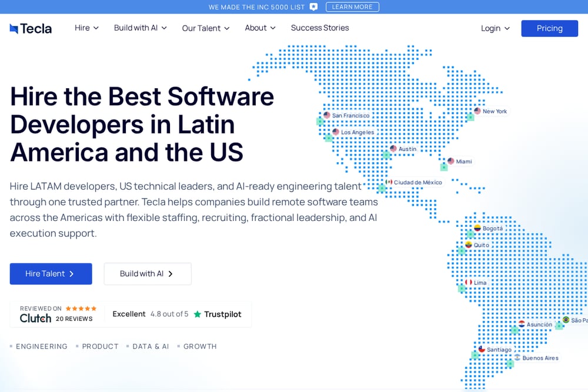Click the Quito Ecuador flag icon

click(469, 244)
